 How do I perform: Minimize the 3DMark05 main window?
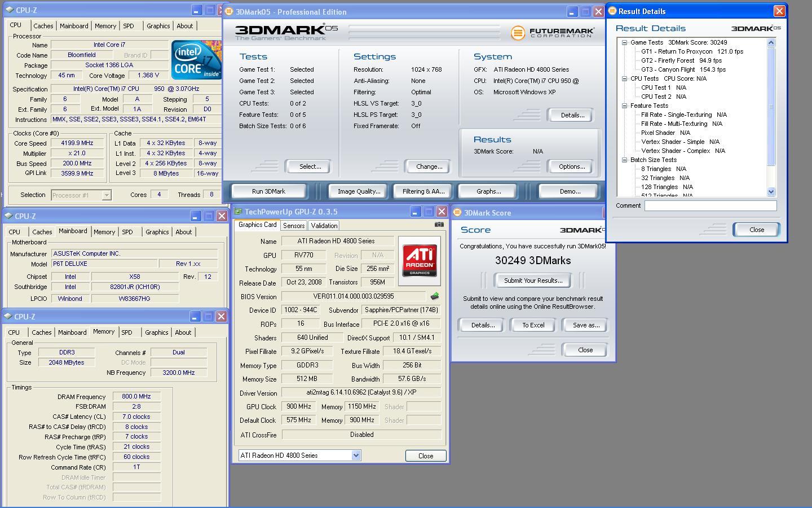point(572,11)
